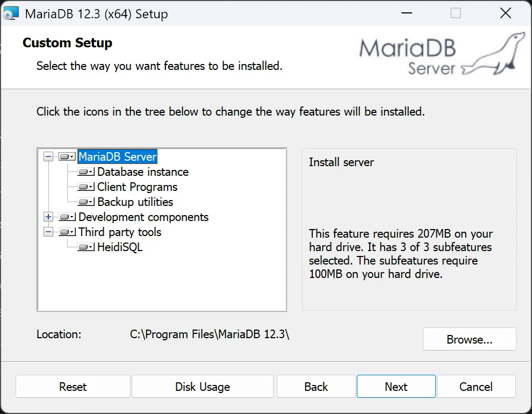The height and width of the screenshot is (414, 532).
Task: Open Client Programs feature drive icon
Action: [x=86, y=187]
